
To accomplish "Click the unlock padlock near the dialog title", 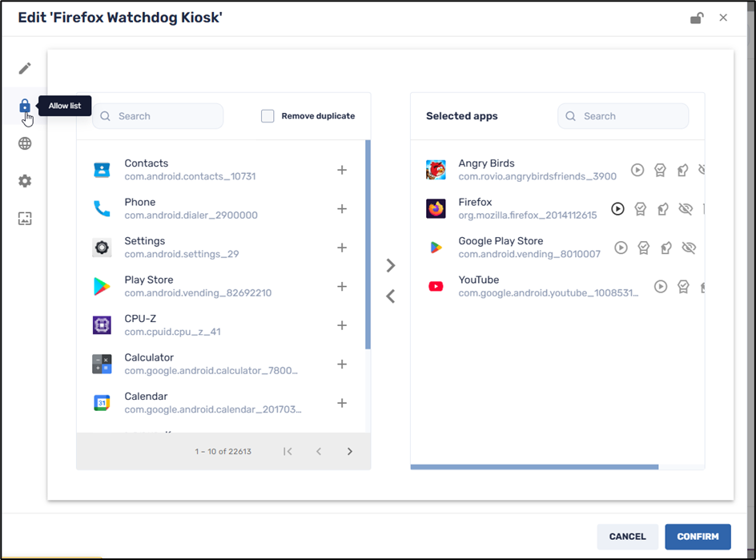I will (x=696, y=17).
